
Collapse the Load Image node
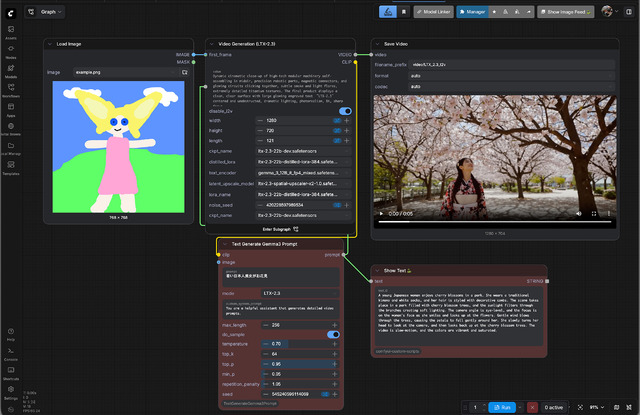coord(51,44)
